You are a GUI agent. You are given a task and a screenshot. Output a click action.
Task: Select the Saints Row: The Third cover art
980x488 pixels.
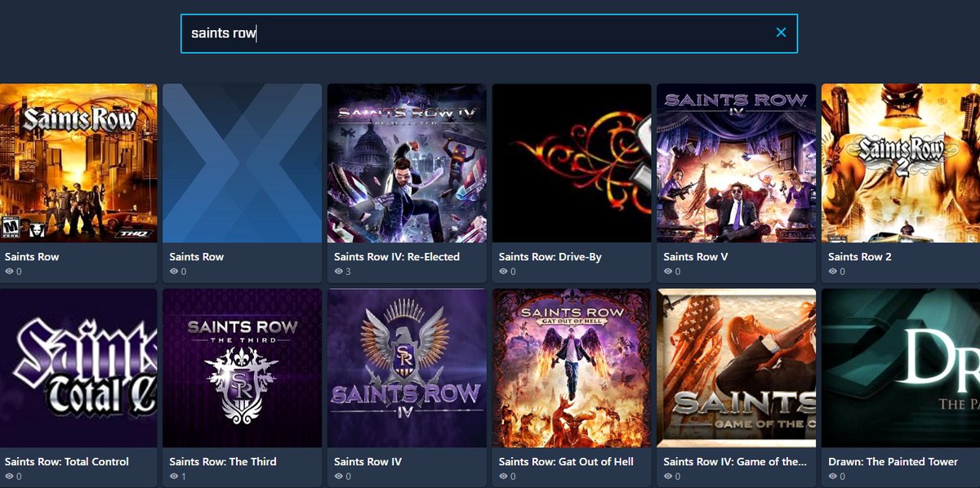pos(242,368)
